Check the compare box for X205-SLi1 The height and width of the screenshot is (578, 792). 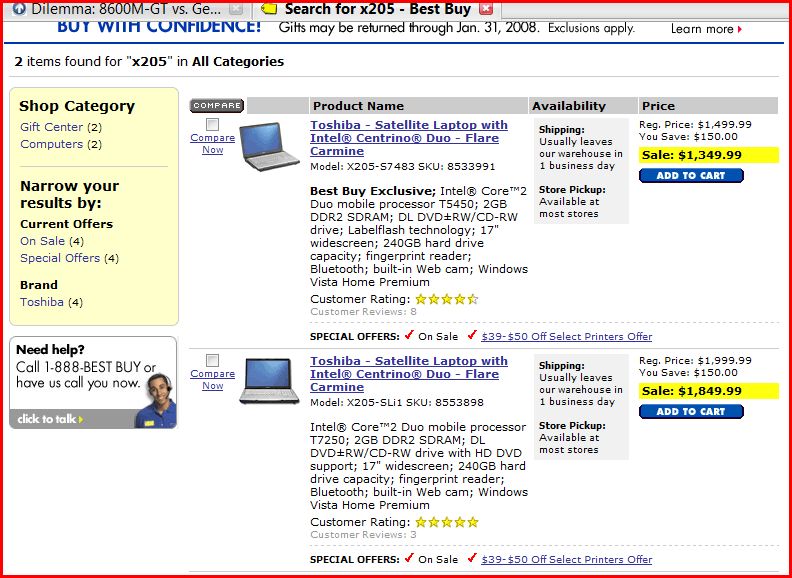(213, 360)
